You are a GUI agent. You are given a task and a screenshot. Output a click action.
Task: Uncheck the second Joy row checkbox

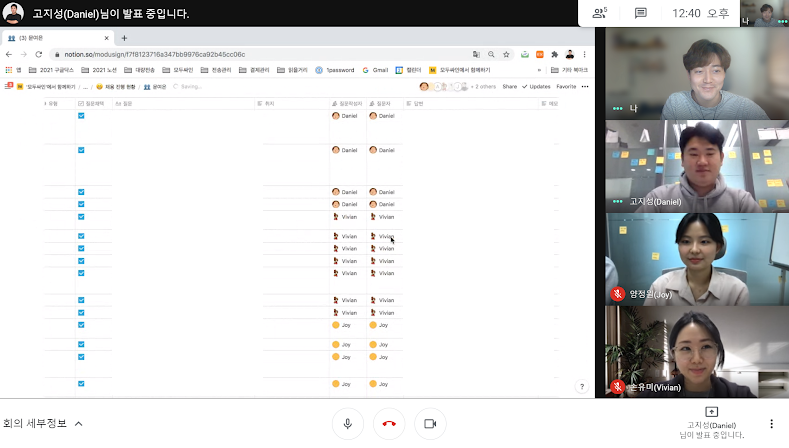pyautogui.click(x=81, y=344)
